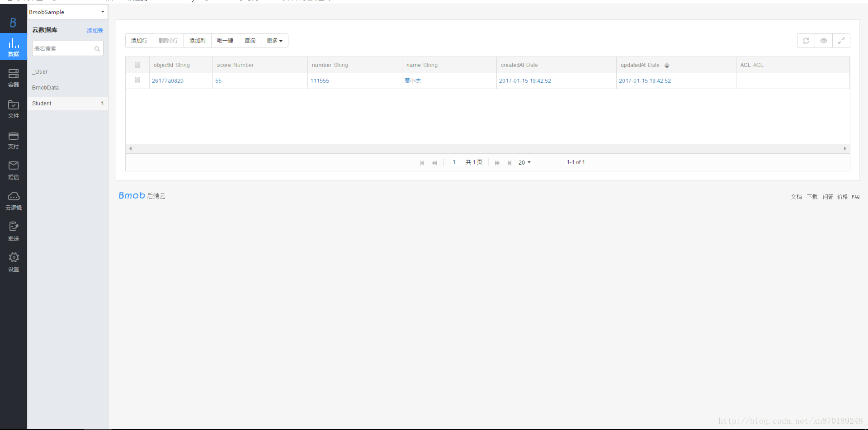The height and width of the screenshot is (430, 868).
Task: Select the BmobData table
Action: [67, 88]
